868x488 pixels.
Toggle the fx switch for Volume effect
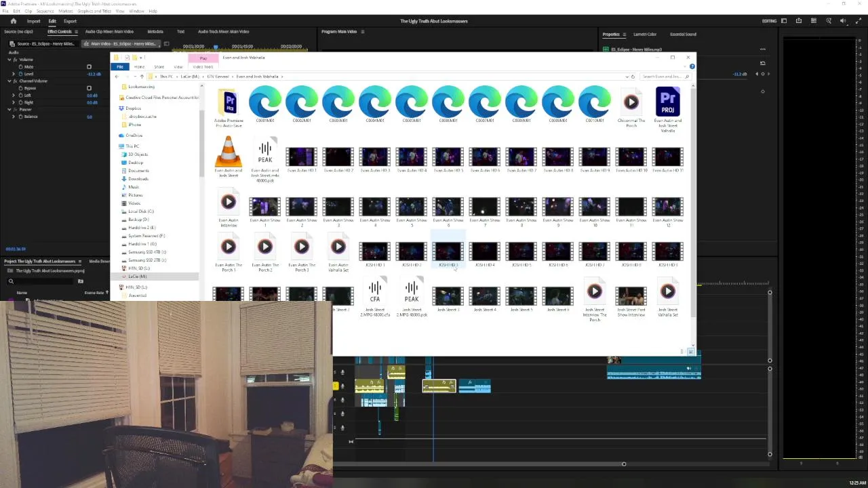pos(15,60)
